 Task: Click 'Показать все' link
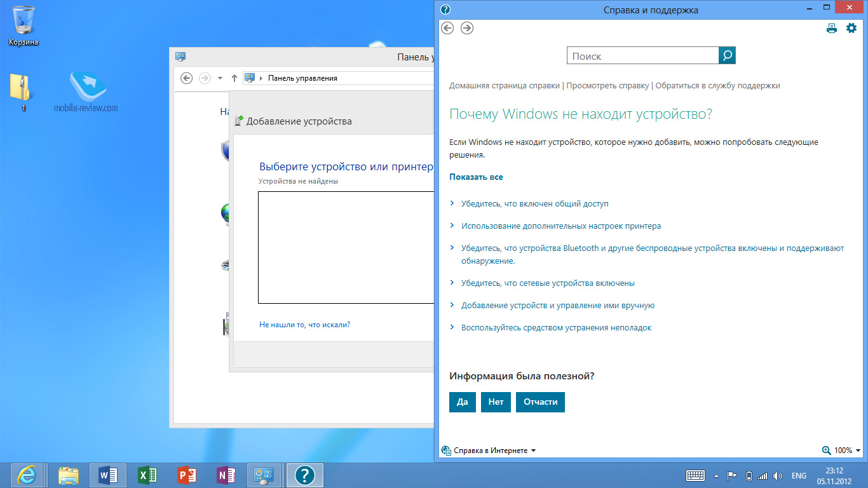(476, 177)
